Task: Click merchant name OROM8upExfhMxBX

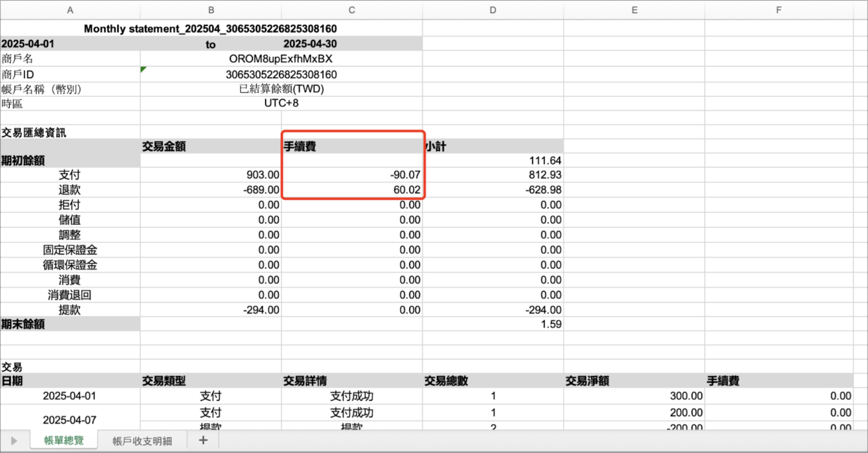Action: pyautogui.click(x=281, y=59)
